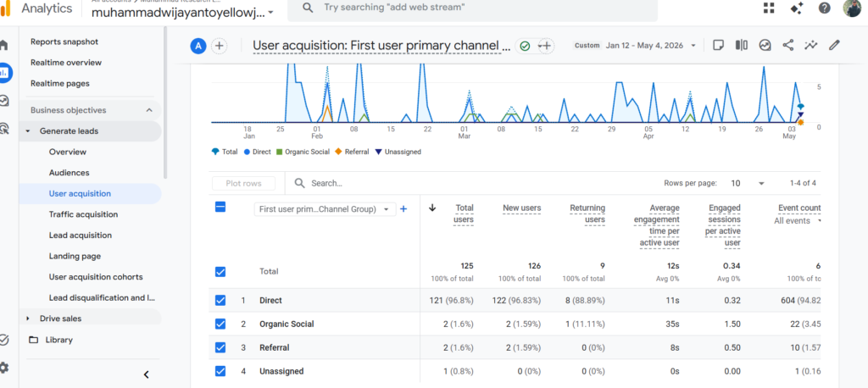Click the Gemini sparkle icon in top bar
The width and height of the screenshot is (868, 388).
point(797,8)
